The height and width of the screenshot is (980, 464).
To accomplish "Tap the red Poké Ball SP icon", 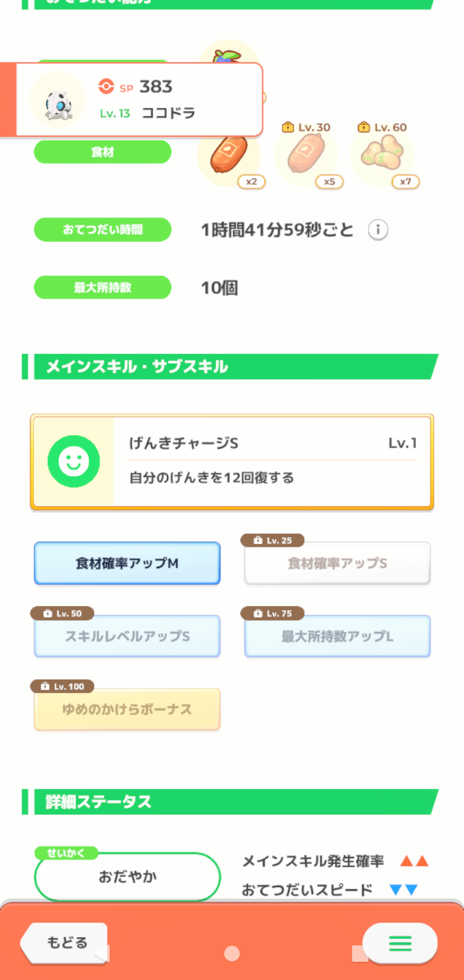I will 106,86.
